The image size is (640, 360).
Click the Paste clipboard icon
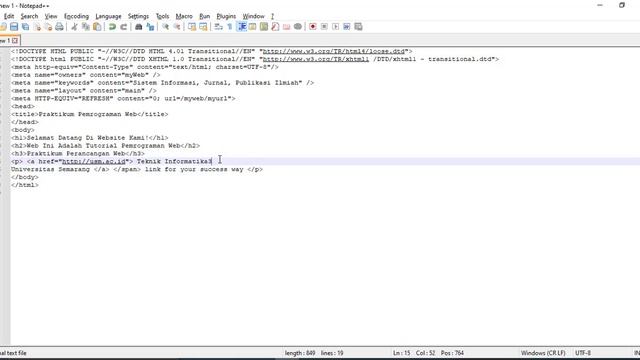[97, 27]
